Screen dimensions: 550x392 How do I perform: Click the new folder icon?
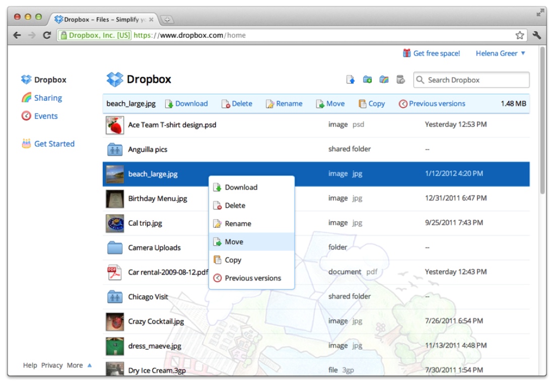coord(367,80)
